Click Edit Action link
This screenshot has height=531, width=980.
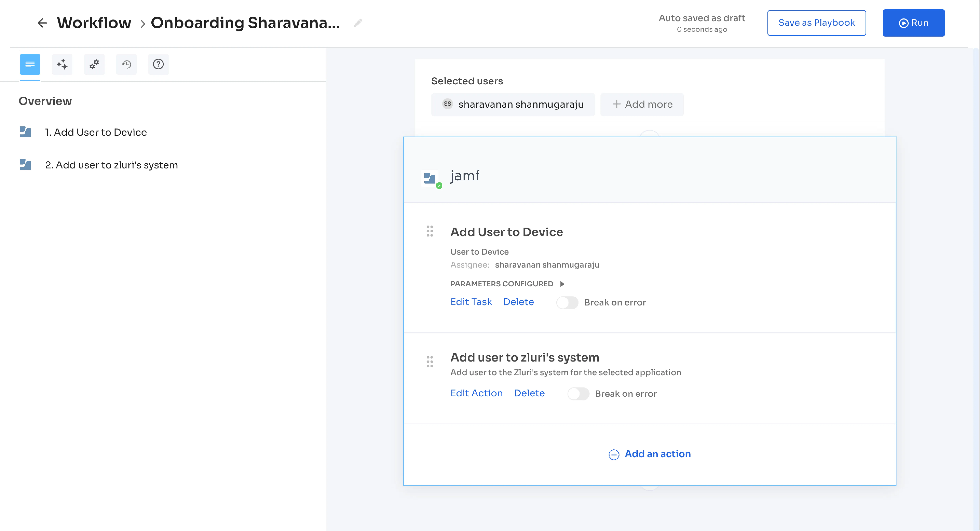[476, 393]
